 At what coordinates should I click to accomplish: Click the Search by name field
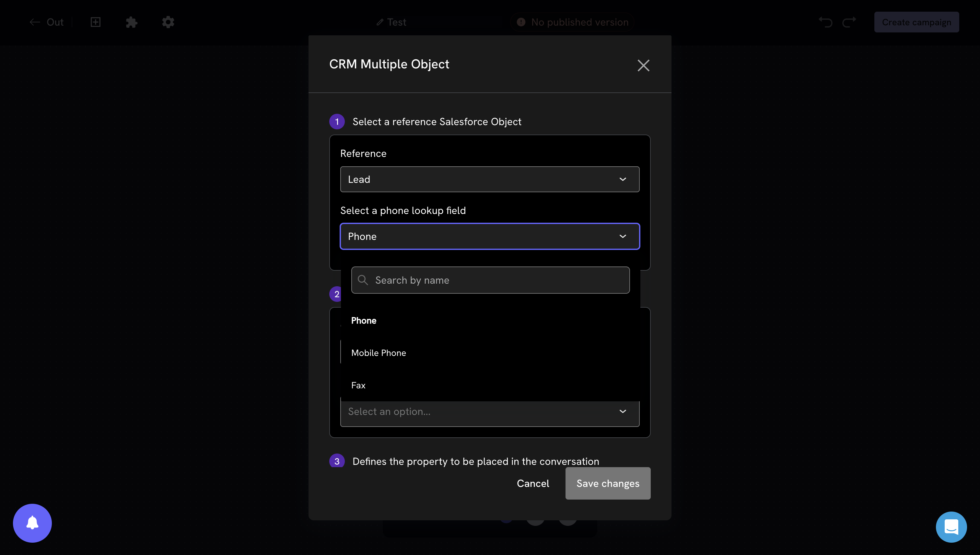(x=490, y=280)
